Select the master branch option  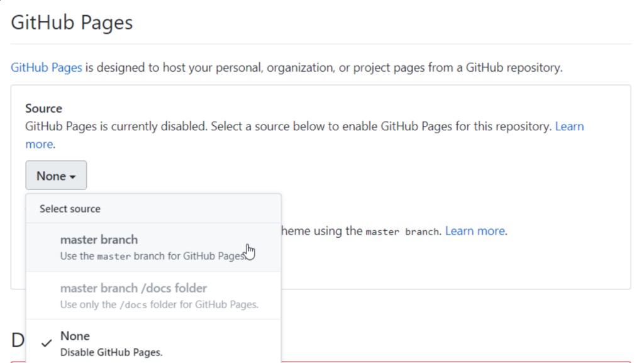(x=153, y=248)
